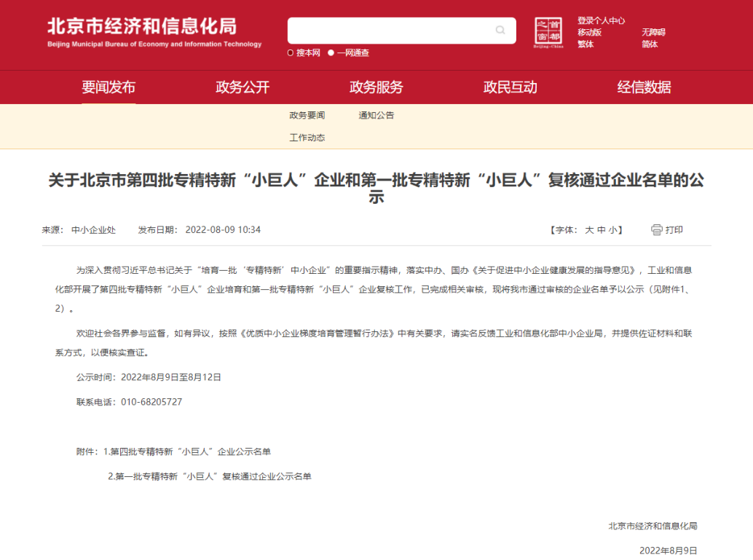Select the 一网通查 radio option
753x560 pixels.
pyautogui.click(x=331, y=53)
